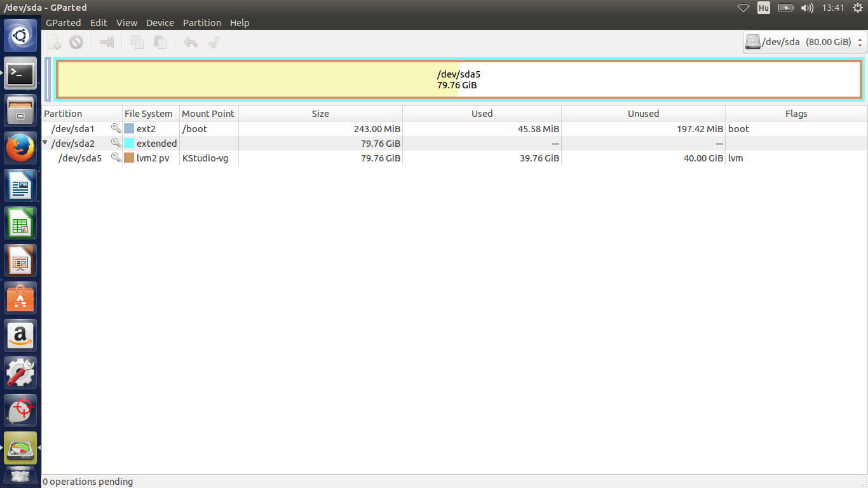This screenshot has width=868, height=488.
Task: Click the Resize/Move partition toolbar icon
Action: tap(107, 42)
